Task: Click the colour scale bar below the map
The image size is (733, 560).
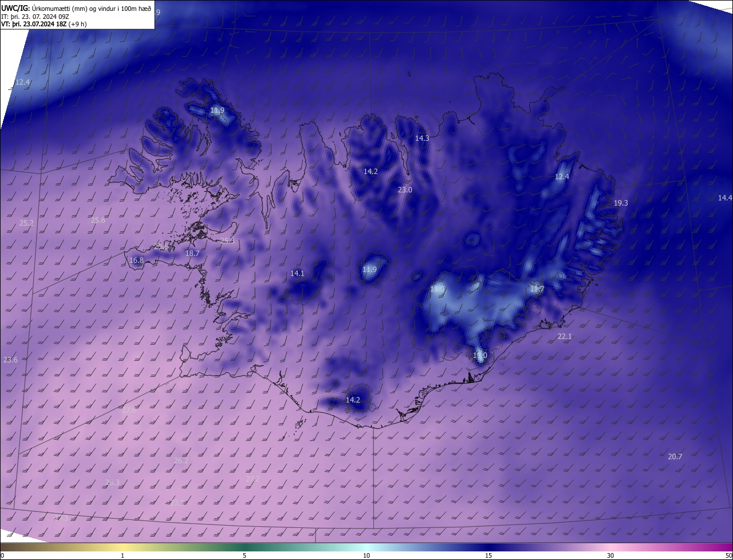Action: coord(366,547)
